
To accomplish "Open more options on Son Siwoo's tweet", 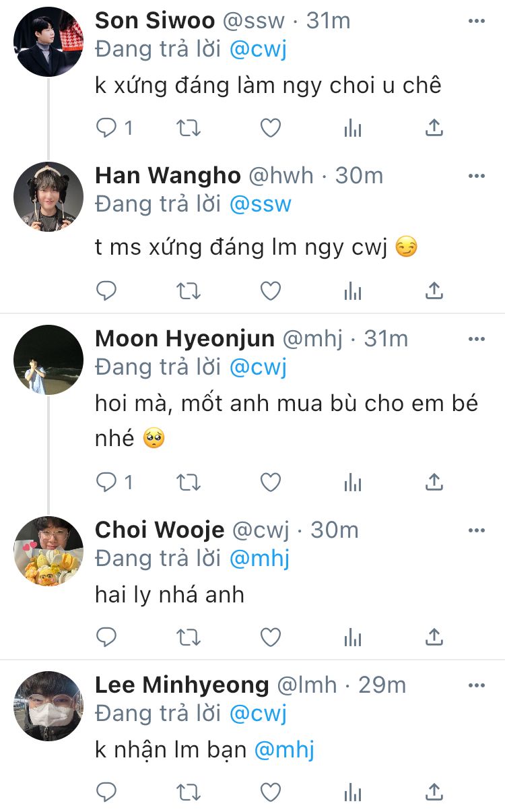I will tap(477, 22).
